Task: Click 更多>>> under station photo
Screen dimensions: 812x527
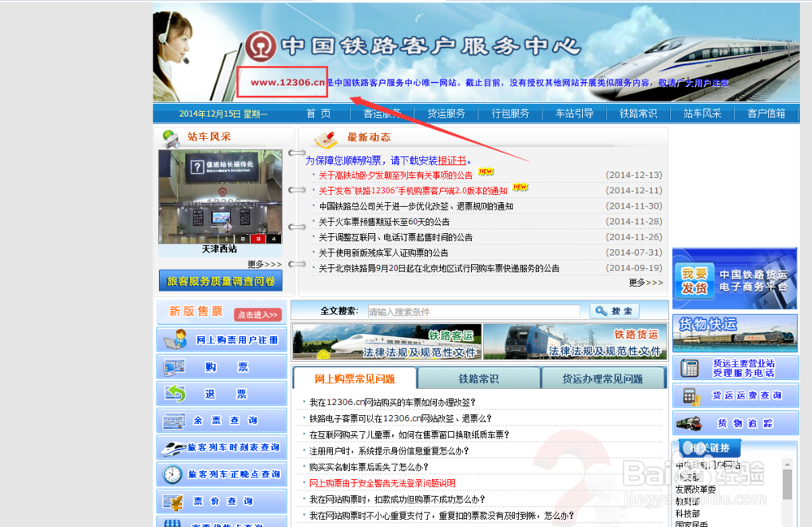Action: 265,265
